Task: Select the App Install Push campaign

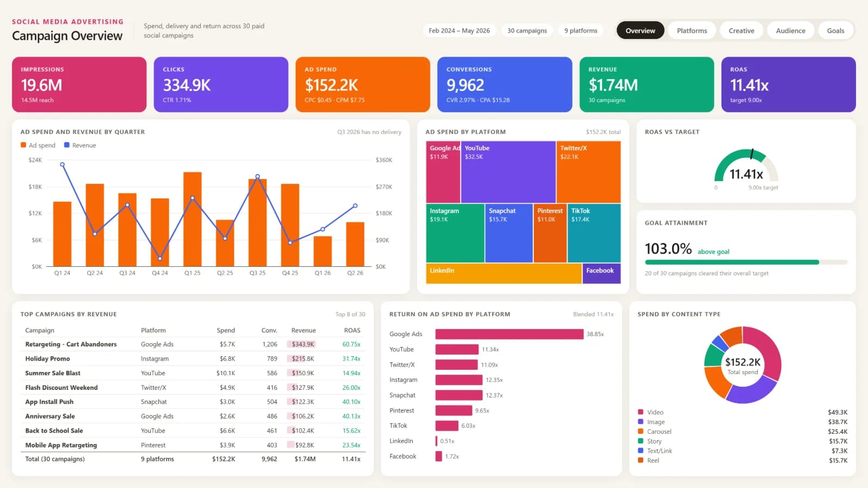Action: click(x=193, y=402)
